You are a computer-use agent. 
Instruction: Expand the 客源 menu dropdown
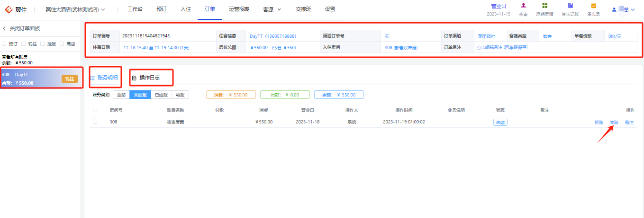[272, 9]
